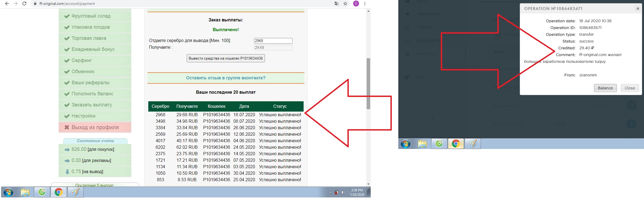Screen dimensions: 644x208
Task: Click the 34.98 RUB amount cell
Action: [187, 121]
